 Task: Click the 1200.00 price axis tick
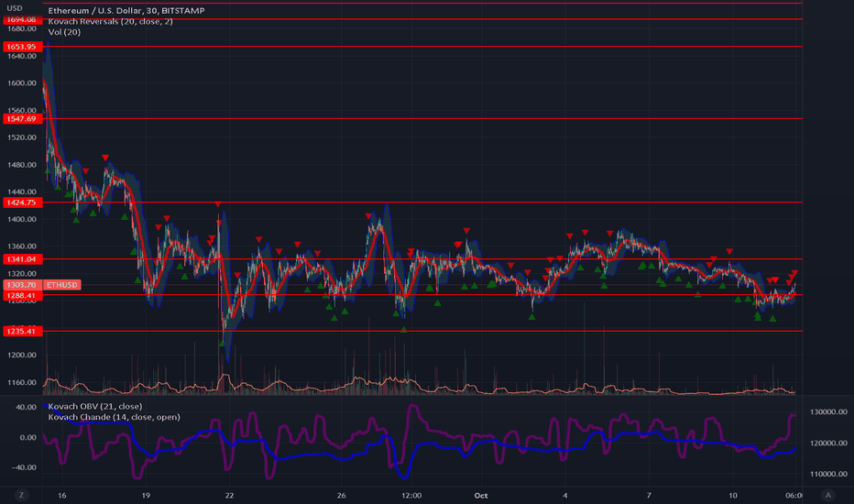tap(22, 356)
